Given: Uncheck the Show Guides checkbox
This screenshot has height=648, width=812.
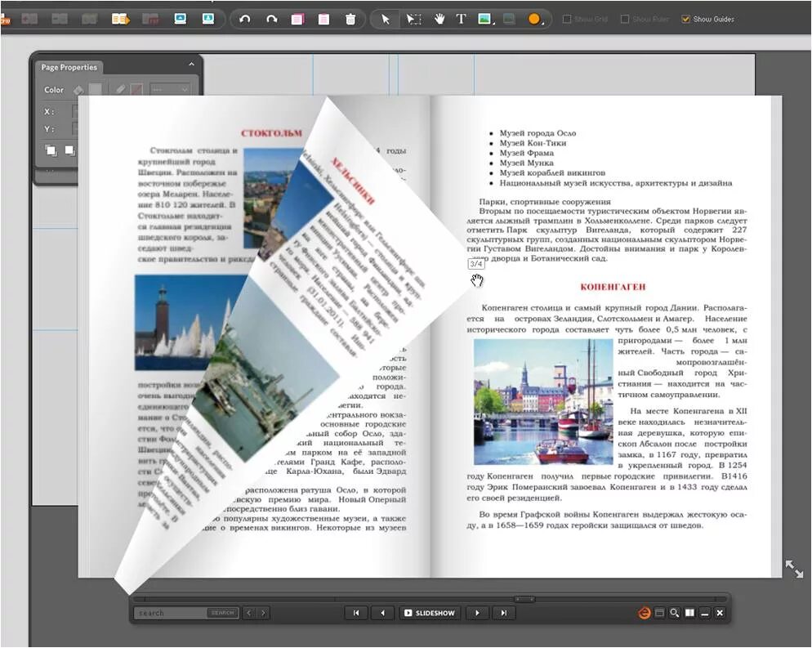Looking at the screenshot, I should click(685, 19).
